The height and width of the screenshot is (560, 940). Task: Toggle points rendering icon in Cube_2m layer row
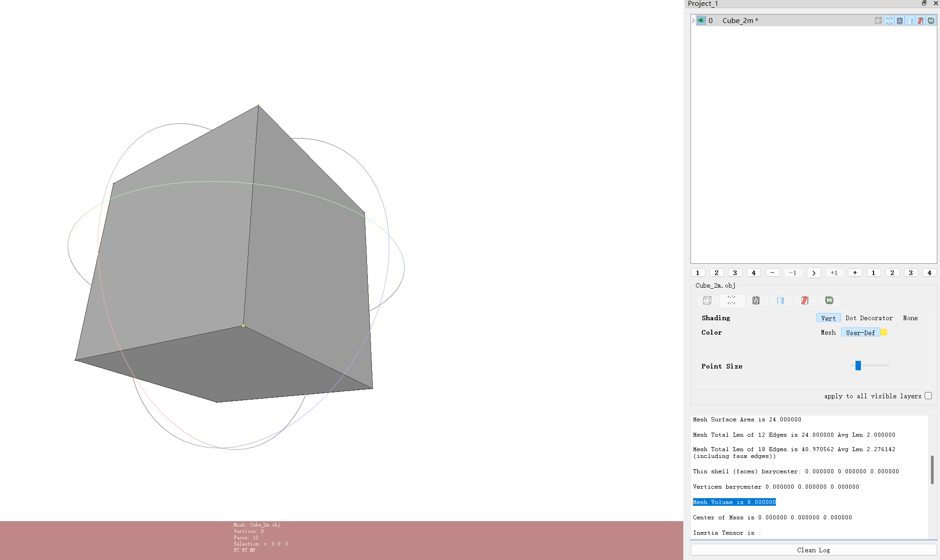coord(889,20)
